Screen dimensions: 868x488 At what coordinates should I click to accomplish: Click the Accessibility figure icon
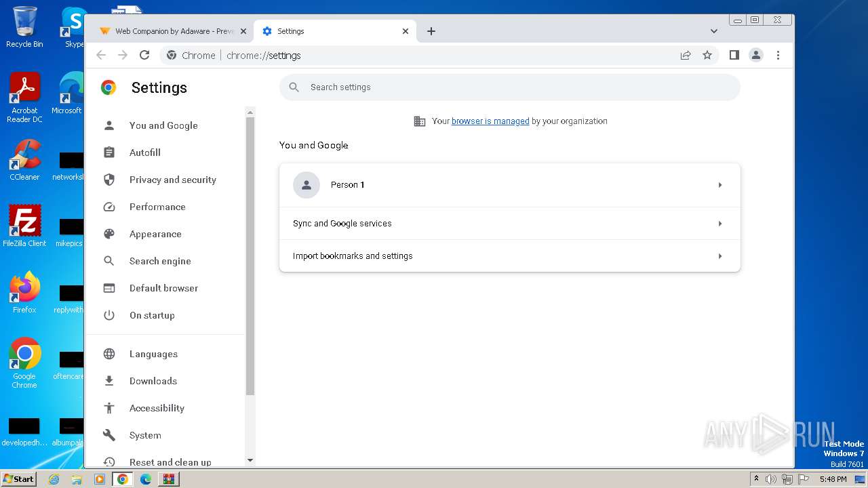tap(108, 408)
